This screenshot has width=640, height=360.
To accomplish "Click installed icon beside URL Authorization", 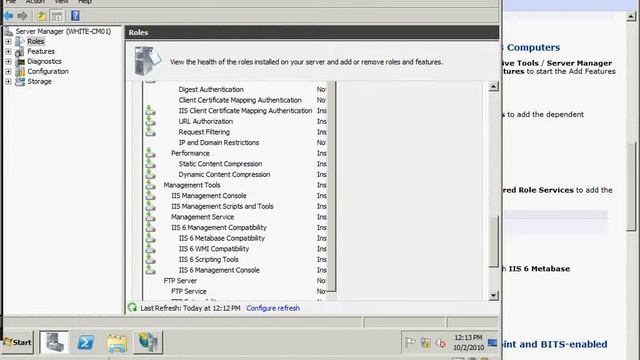I will pyautogui.click(x=151, y=121).
